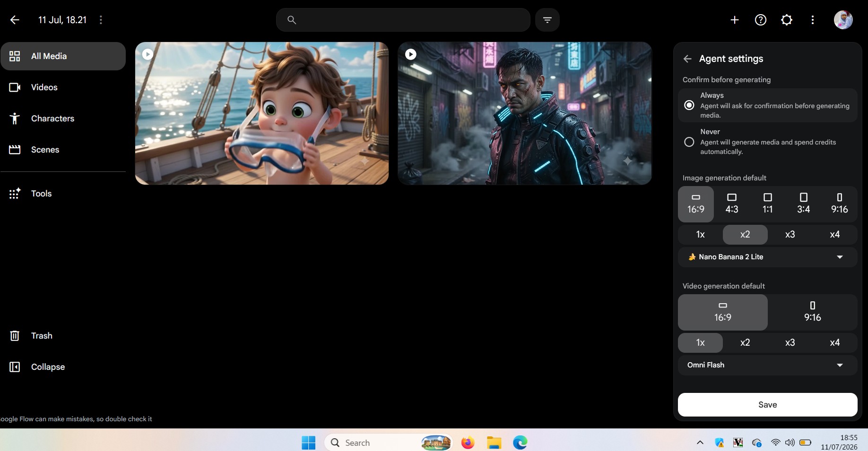Select All Media in sidebar
The height and width of the screenshot is (451, 868).
coord(63,56)
